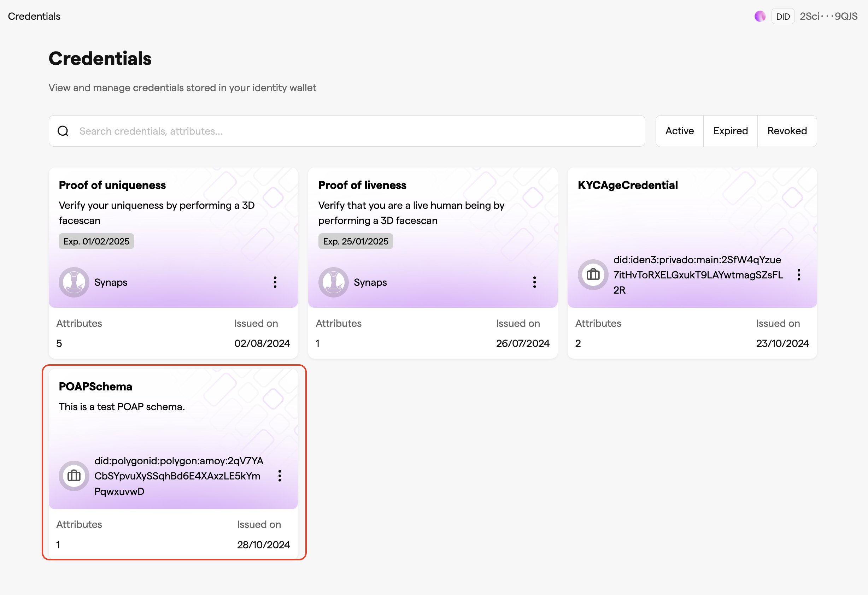The width and height of the screenshot is (868, 595).
Task: Click the truncated DID 2Sci···9QJS
Action: click(x=828, y=17)
